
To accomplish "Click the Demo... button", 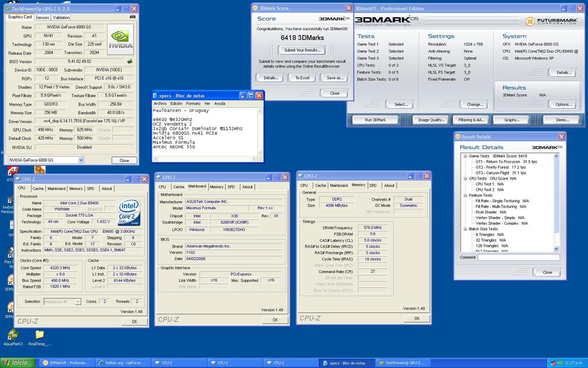I will (562, 120).
